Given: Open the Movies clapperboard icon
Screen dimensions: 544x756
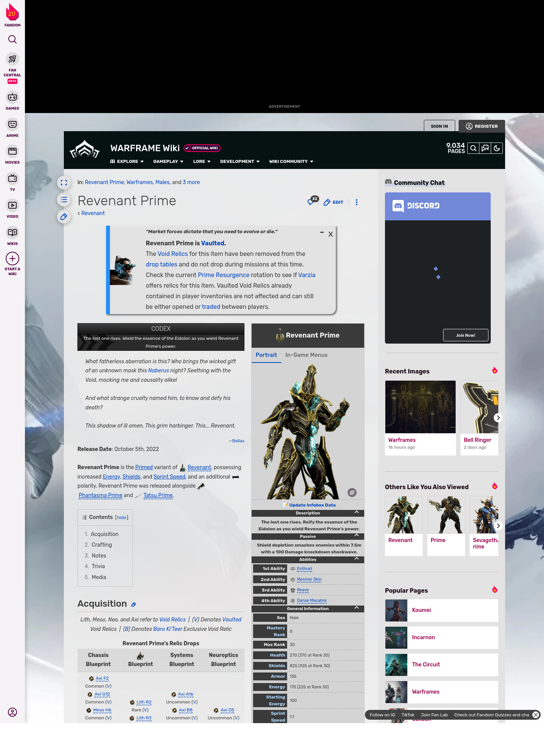Looking at the screenshot, I should [12, 151].
